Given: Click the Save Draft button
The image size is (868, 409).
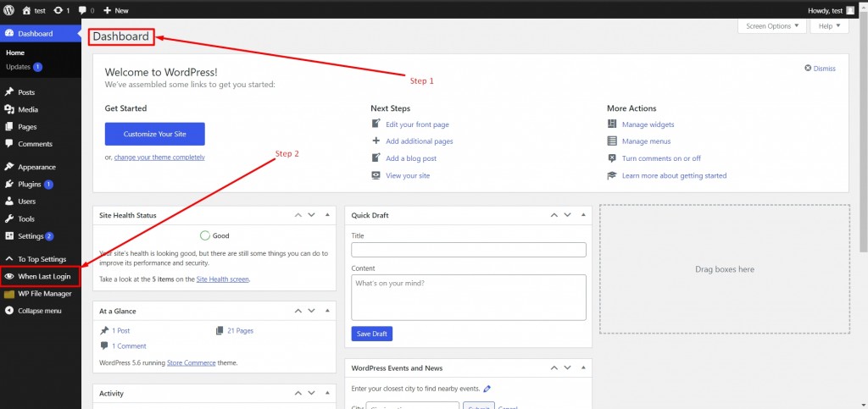Looking at the screenshot, I should [x=371, y=334].
